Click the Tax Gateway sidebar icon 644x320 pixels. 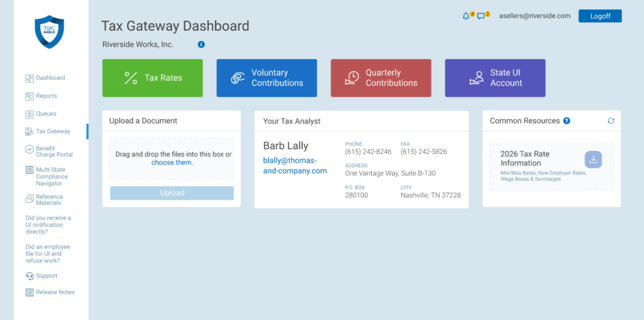(x=29, y=131)
